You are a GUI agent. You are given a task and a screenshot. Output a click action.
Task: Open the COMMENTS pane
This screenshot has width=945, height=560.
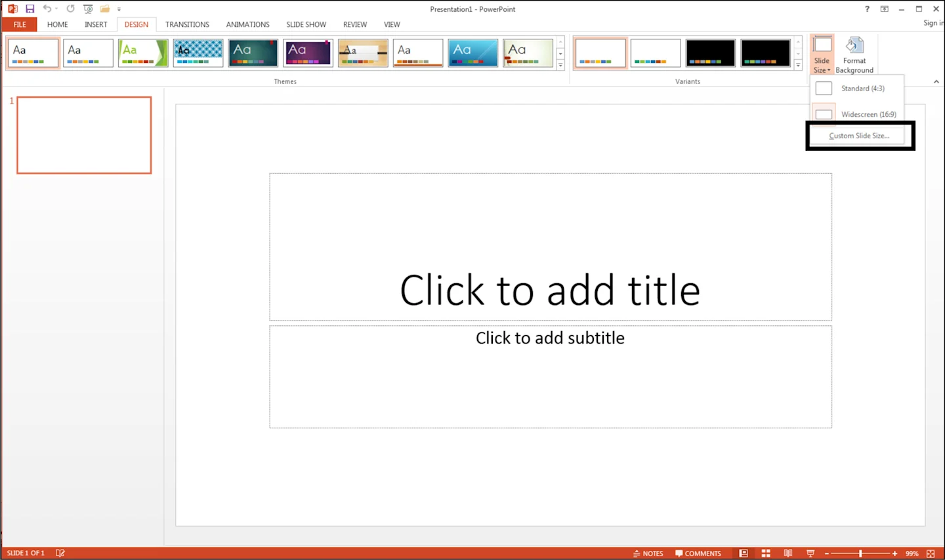coord(699,553)
